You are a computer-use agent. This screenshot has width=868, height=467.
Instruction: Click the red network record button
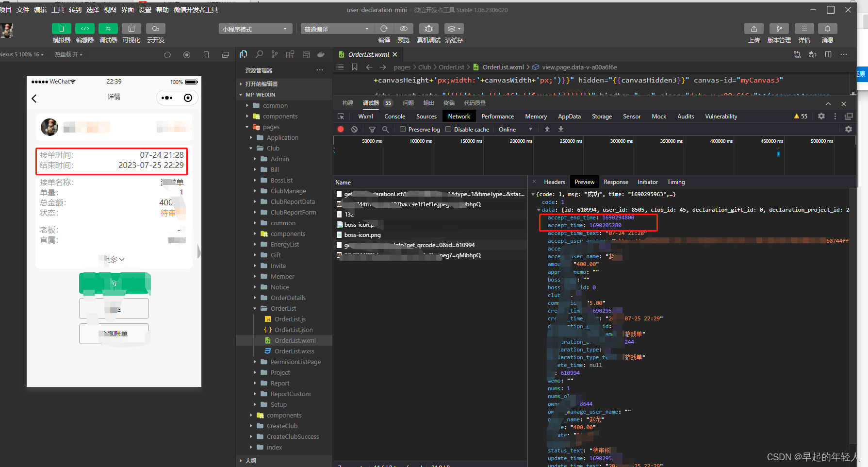(341, 129)
